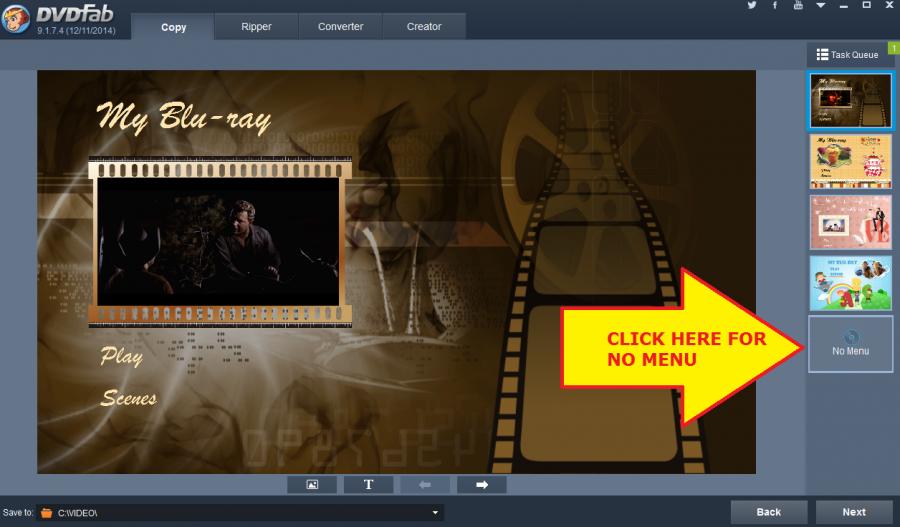900x527 pixels.
Task: Select the yellow food-themed menu template
Action: (x=851, y=161)
